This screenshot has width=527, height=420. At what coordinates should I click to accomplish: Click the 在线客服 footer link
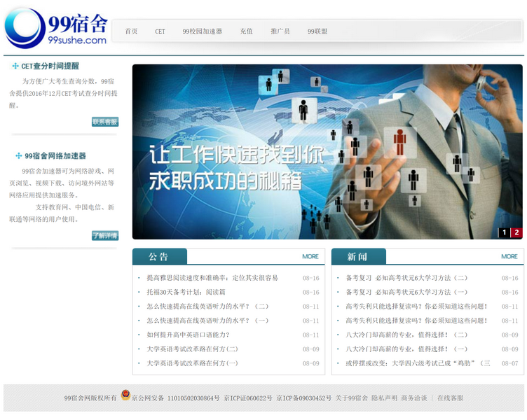click(x=450, y=398)
